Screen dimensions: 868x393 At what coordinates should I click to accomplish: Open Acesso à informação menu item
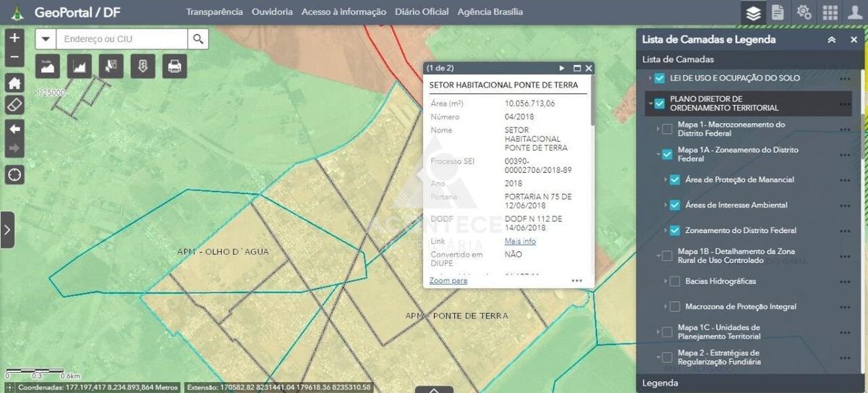click(344, 12)
